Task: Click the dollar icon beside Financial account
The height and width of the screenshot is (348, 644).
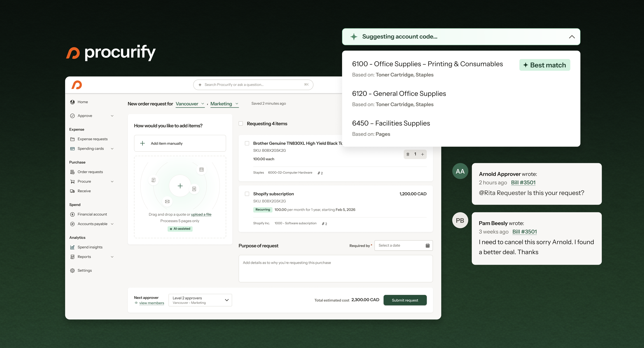Action: click(72, 214)
